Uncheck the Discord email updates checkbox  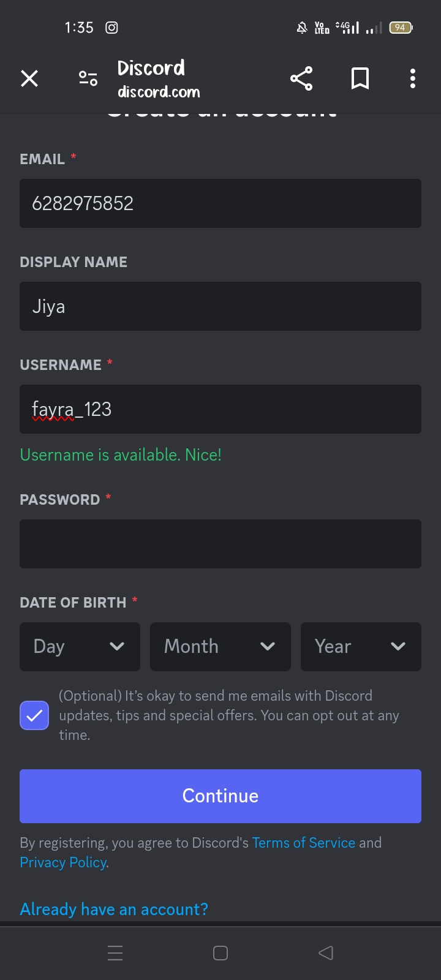click(x=34, y=715)
